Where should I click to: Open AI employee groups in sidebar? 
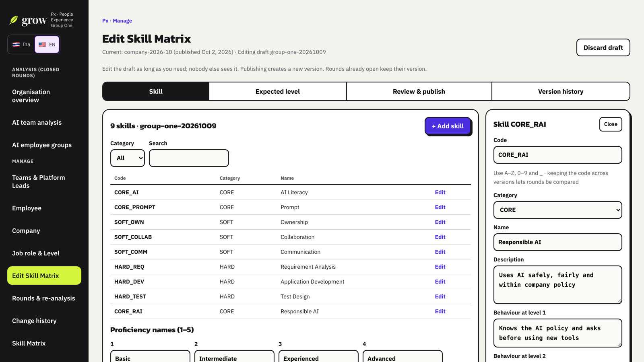(x=44, y=145)
